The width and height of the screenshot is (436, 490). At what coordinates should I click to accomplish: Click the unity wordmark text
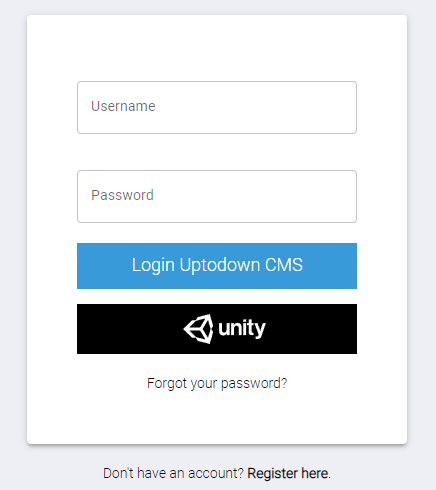point(242,328)
